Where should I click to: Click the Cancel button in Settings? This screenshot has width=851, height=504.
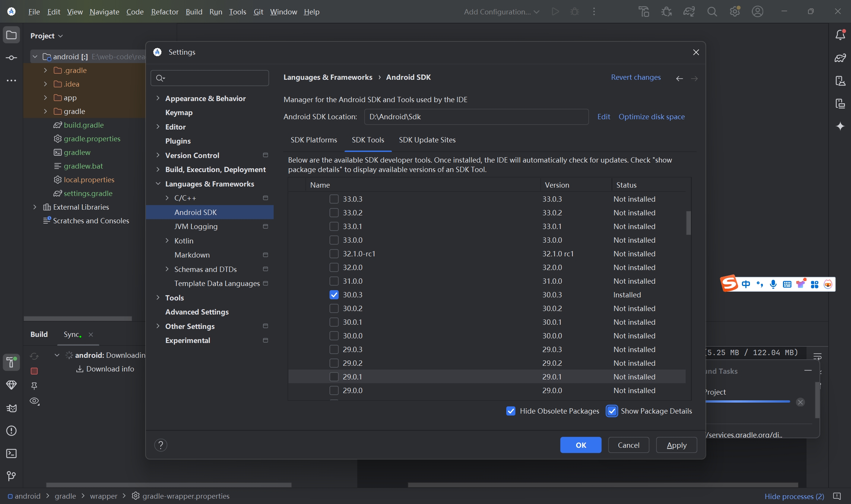(629, 445)
